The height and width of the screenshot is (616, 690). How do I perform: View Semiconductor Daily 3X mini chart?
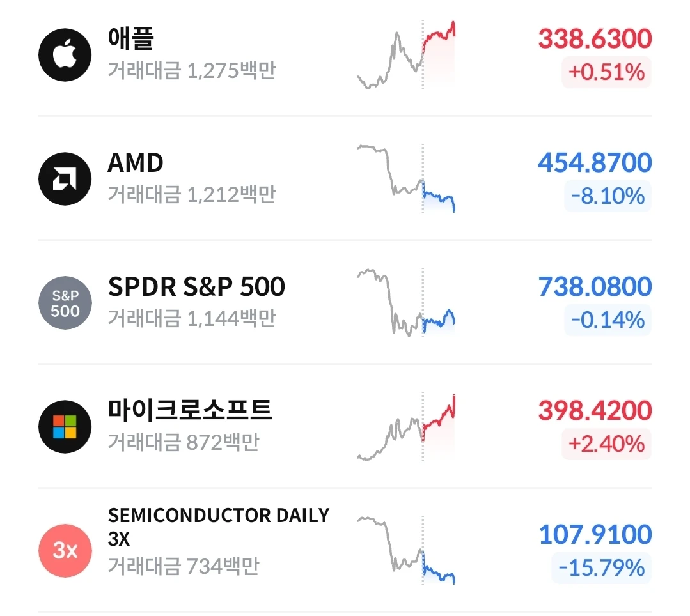406,551
